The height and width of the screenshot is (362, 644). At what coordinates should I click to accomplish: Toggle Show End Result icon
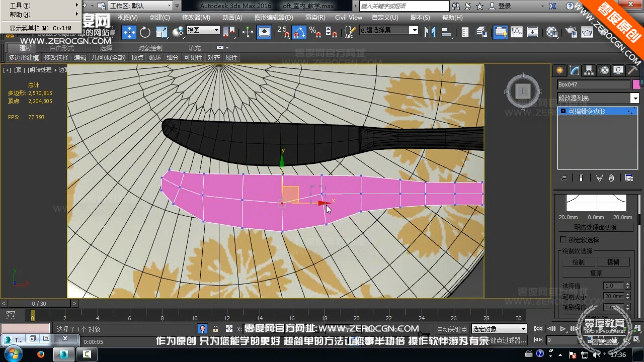tap(581, 178)
